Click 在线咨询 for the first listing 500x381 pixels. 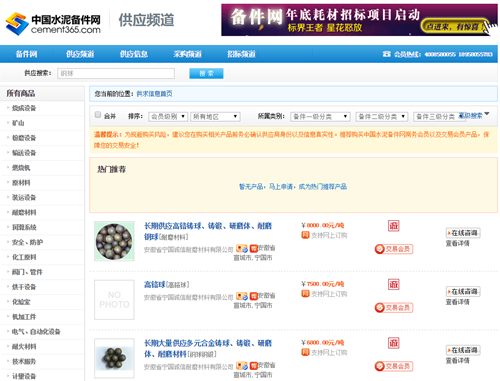pyautogui.click(x=463, y=233)
